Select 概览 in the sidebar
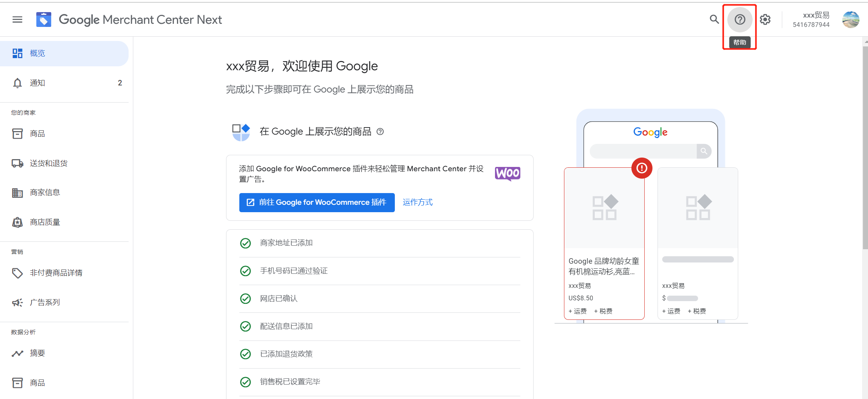The width and height of the screenshot is (868, 399). 64,53
